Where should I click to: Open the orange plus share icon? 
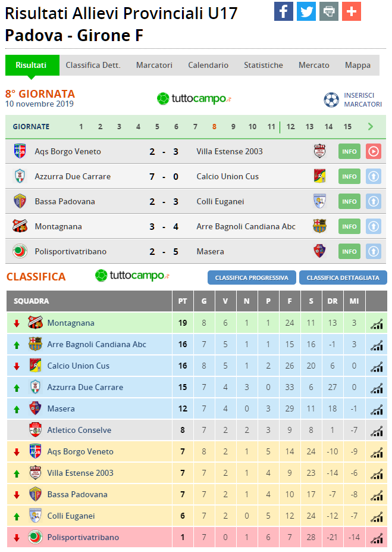coord(351,11)
